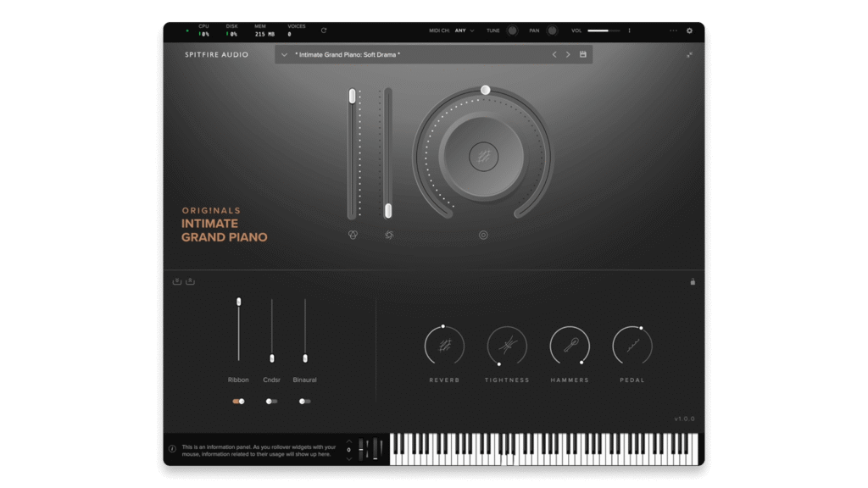Click the pitch wheel beside the keyboard

361,448
